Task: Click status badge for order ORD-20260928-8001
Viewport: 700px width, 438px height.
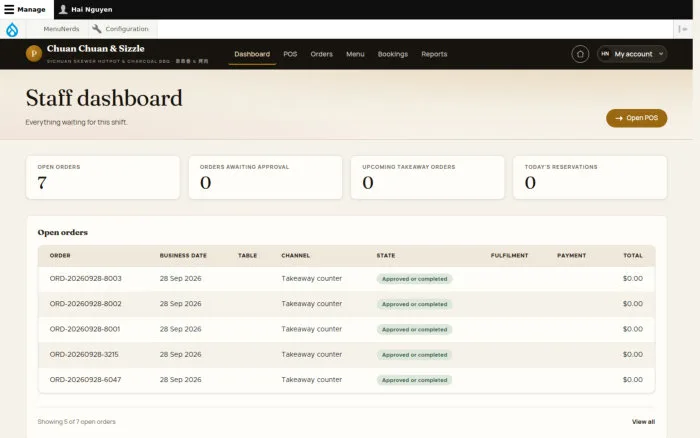Action: (x=414, y=330)
